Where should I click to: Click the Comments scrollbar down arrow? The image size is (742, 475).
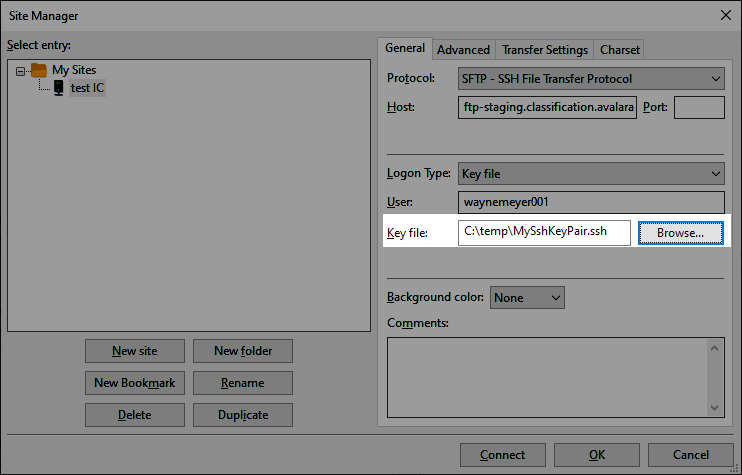click(715, 407)
